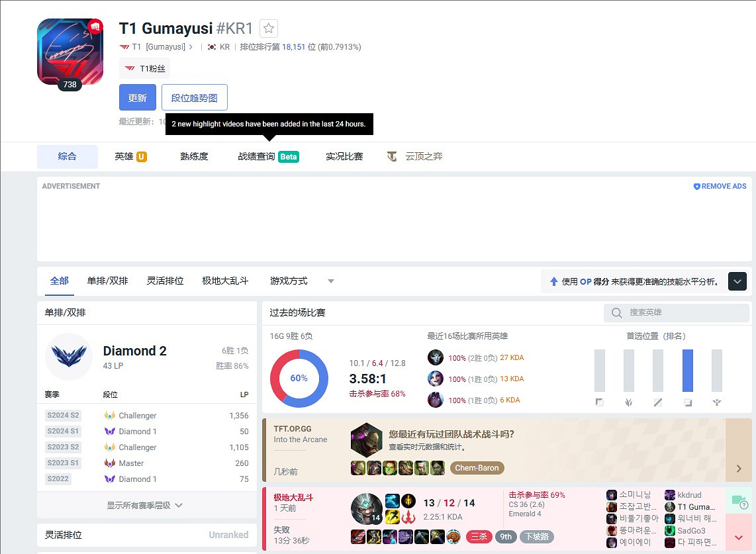The width and height of the screenshot is (756, 554).
Task: Click the magnifier icon in the champion search box
Action: 617,312
